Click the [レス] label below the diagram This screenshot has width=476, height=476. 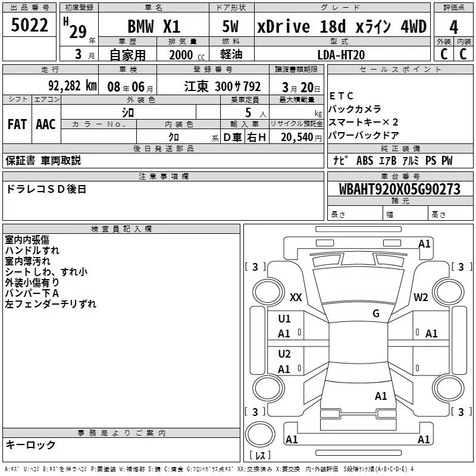(259, 455)
